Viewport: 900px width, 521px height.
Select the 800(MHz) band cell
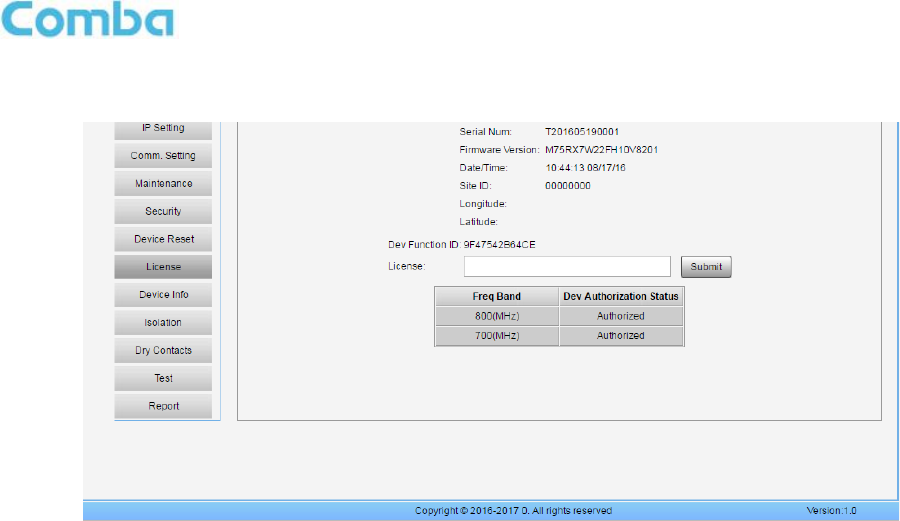[496, 316]
